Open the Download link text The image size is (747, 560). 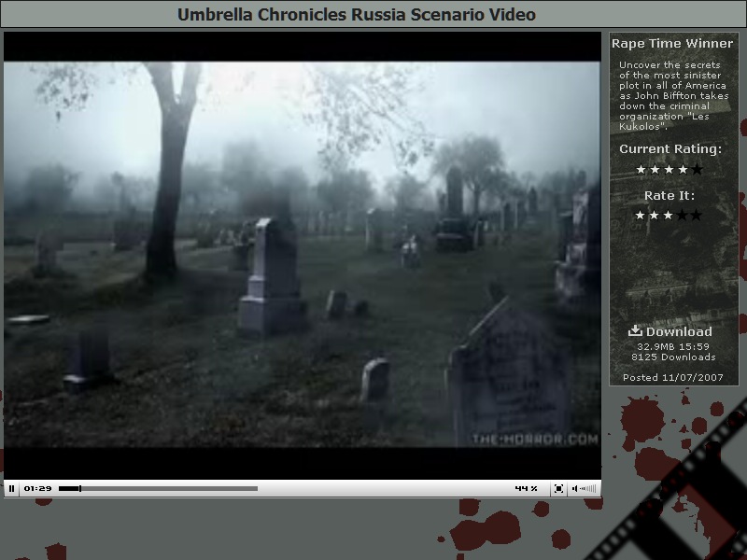[679, 331]
